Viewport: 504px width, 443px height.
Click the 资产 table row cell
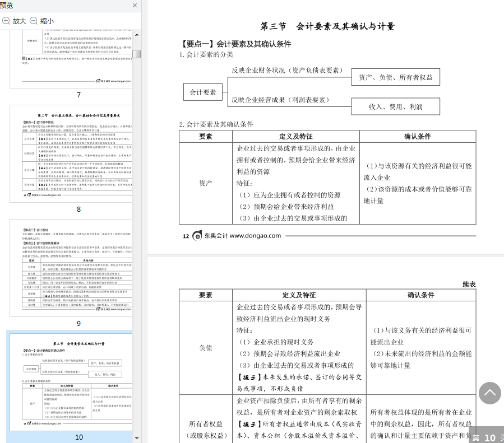coord(206,183)
